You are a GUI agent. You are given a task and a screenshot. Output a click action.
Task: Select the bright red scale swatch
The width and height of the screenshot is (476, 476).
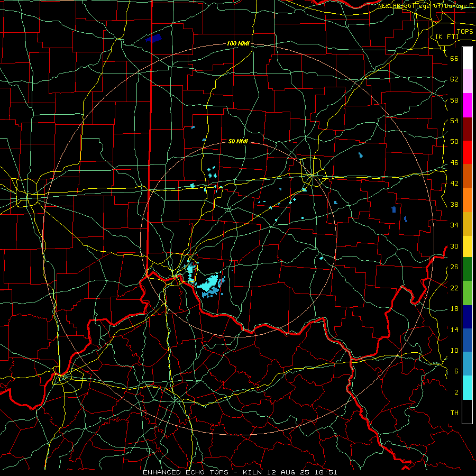point(467,152)
